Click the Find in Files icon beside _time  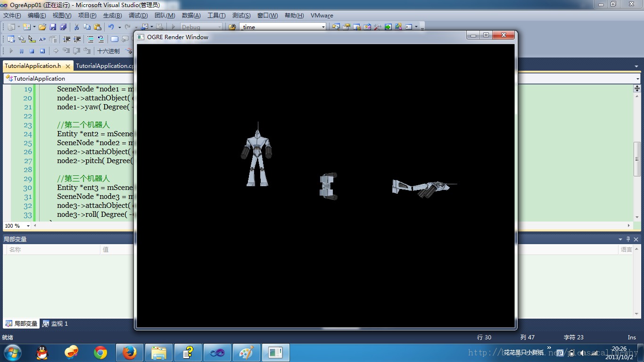(x=232, y=27)
